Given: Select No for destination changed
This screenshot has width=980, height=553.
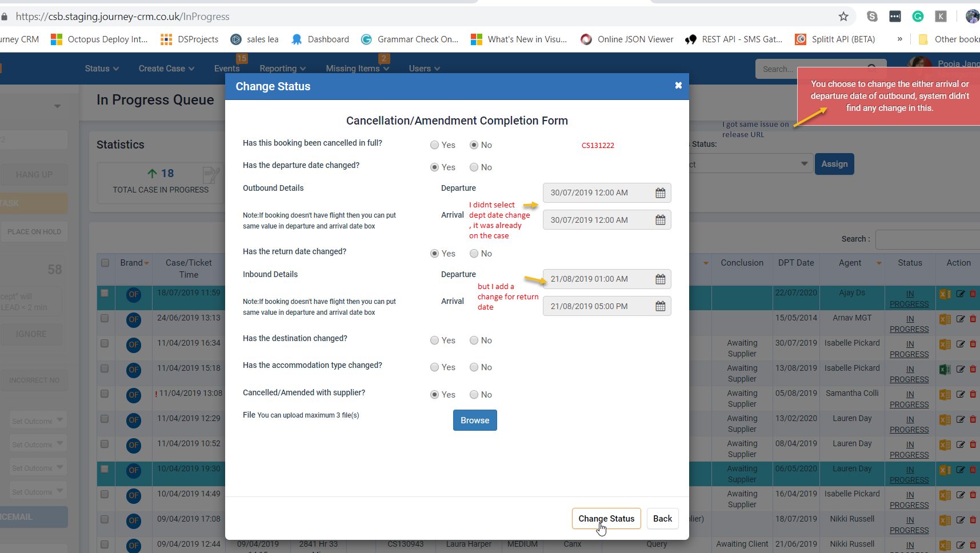Looking at the screenshot, I should pyautogui.click(x=474, y=340).
